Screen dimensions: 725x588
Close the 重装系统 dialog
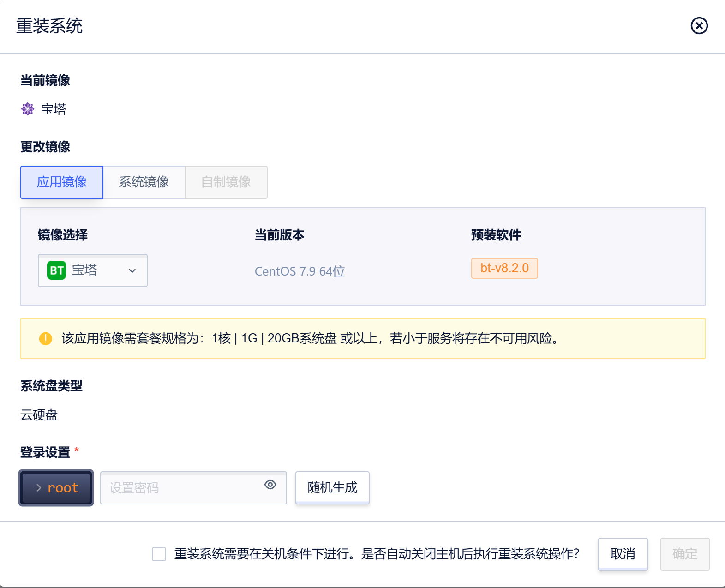tap(699, 26)
